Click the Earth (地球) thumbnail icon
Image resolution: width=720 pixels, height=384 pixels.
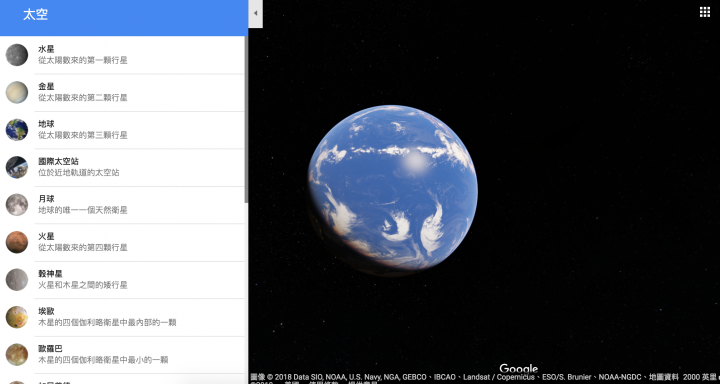tap(17, 130)
